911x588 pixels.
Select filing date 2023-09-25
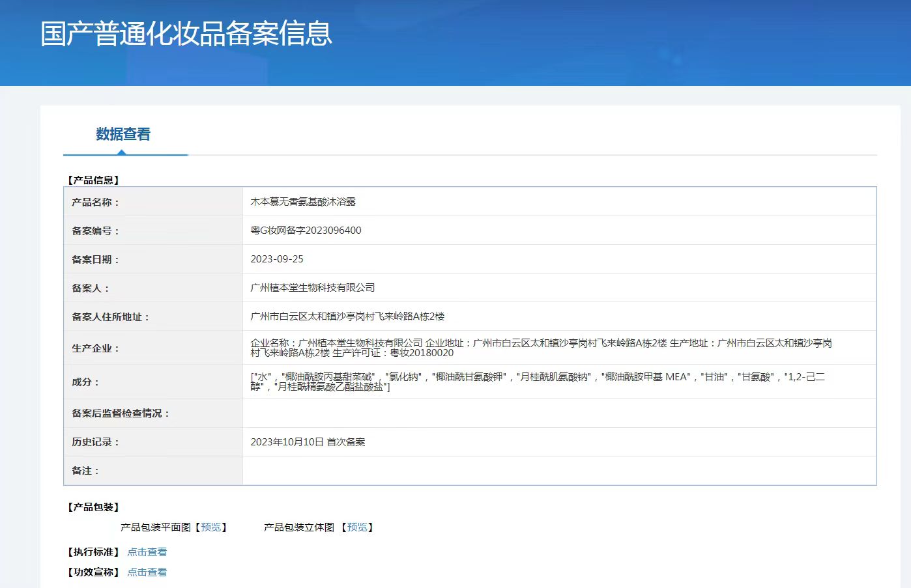coord(277,259)
